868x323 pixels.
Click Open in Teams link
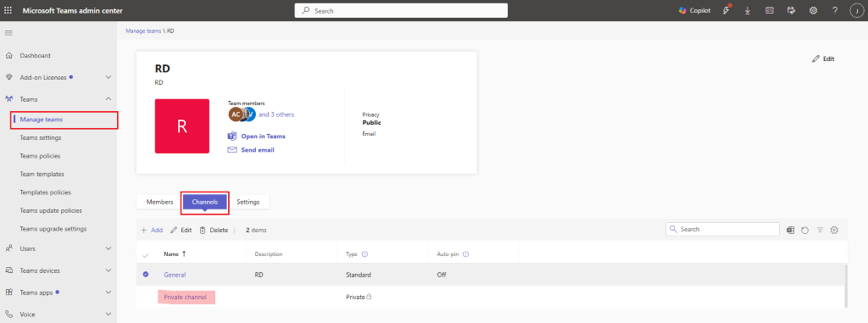257,136
